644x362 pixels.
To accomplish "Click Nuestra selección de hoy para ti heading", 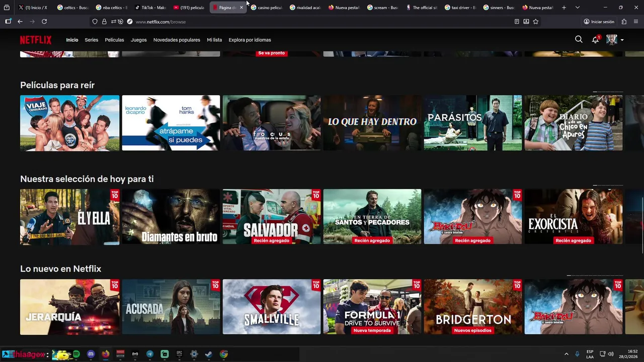I will click(x=87, y=179).
